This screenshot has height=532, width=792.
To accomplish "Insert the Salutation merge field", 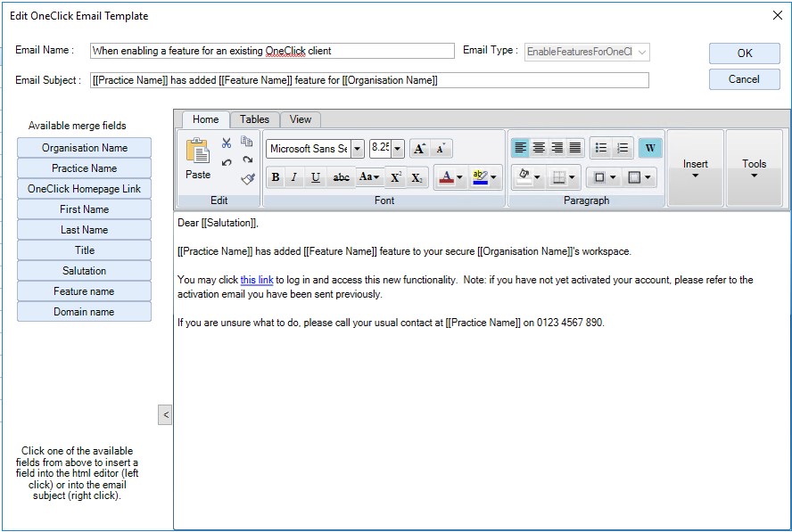I will [85, 271].
